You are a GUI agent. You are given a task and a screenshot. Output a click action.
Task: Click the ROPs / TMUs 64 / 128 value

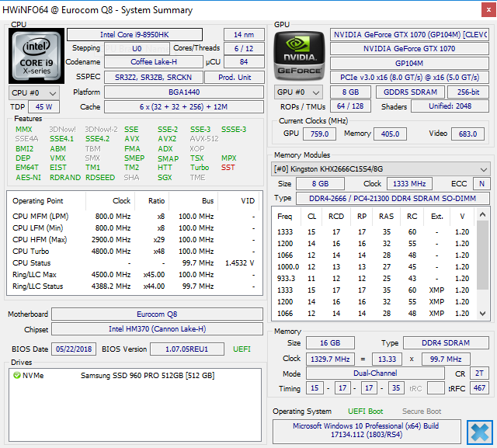[350, 106]
